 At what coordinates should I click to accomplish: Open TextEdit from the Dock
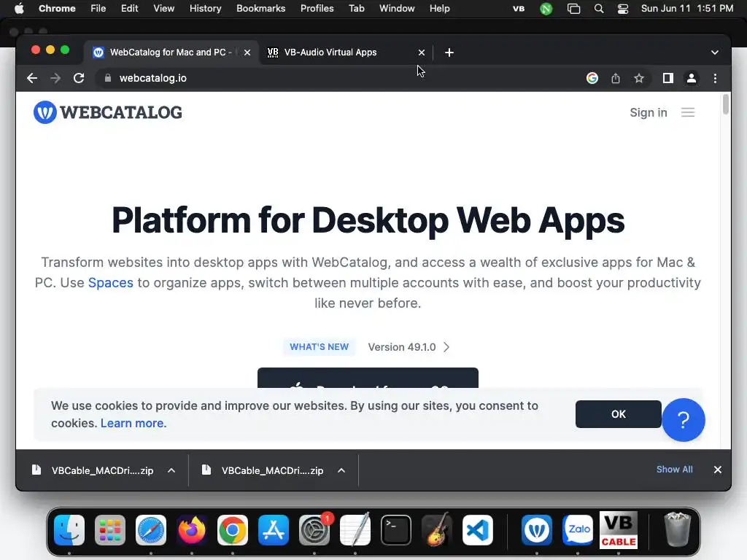click(355, 529)
